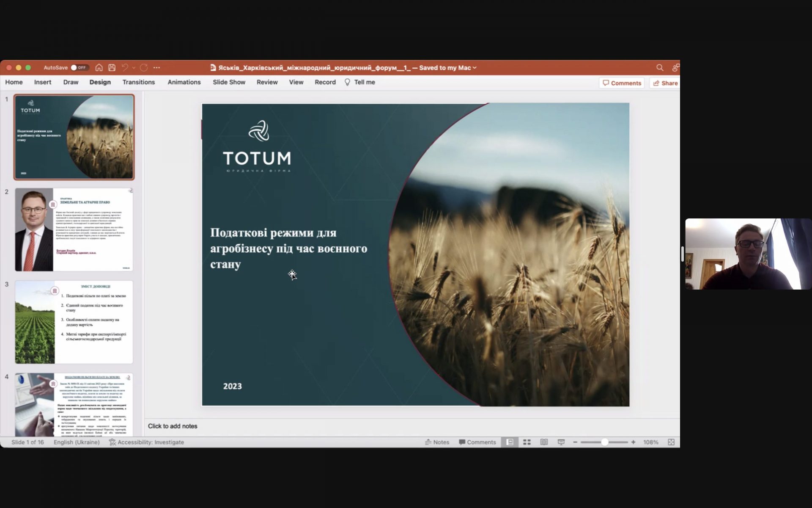Screen dimensions: 812x508
Task: Click the Save icon in title bar
Action: coord(112,68)
